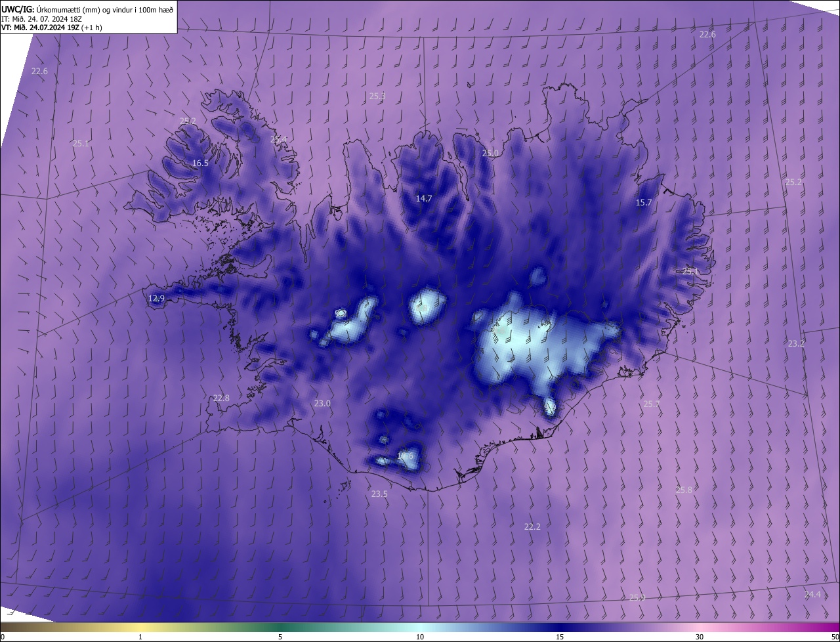
Task: Click the 12.9 value label on the map
Action: click(156, 298)
